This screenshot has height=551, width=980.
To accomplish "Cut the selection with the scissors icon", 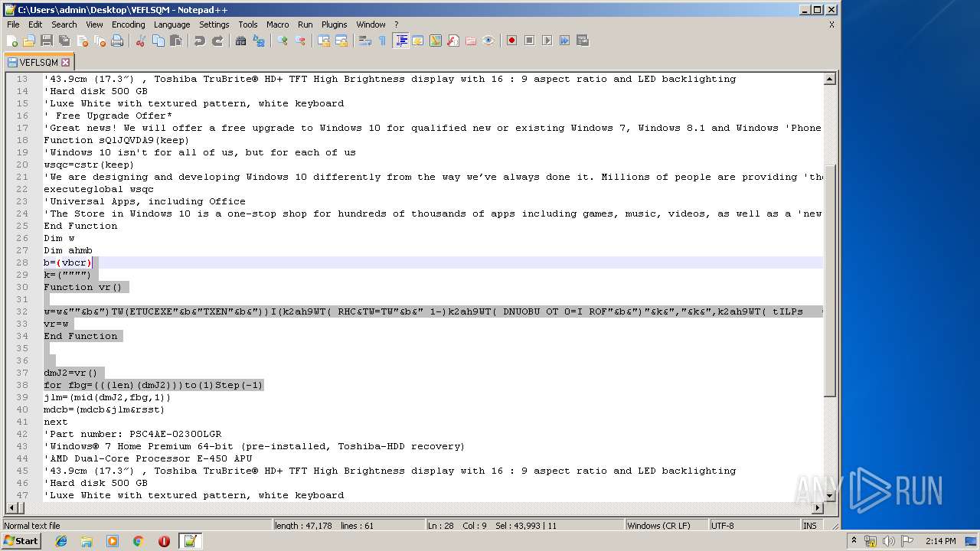I will pos(141,41).
